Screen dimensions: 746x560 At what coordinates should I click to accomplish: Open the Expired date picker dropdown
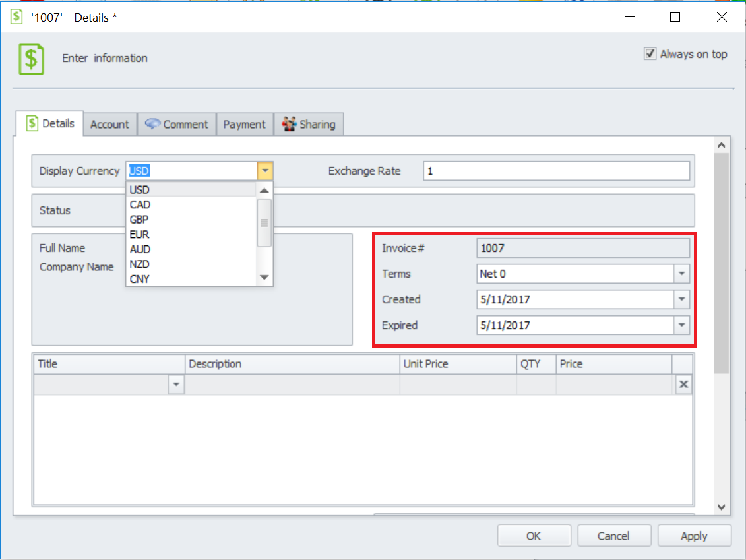(681, 325)
